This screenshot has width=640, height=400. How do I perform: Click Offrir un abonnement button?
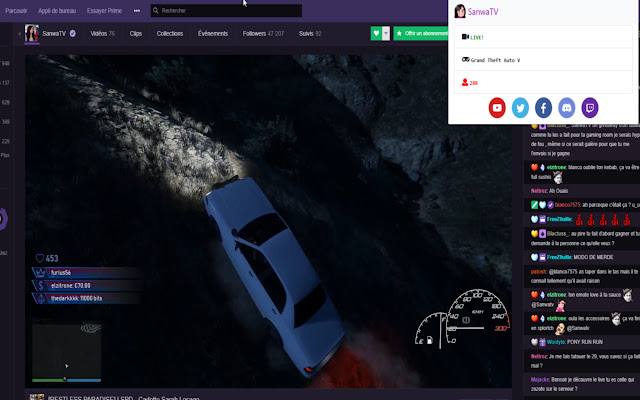(x=421, y=33)
